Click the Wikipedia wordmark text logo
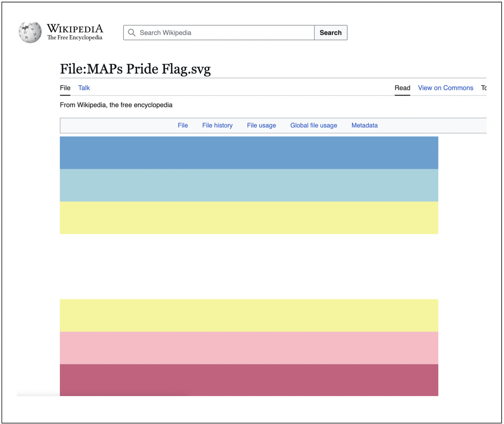Screen dimensions: 504x424 [75, 32]
